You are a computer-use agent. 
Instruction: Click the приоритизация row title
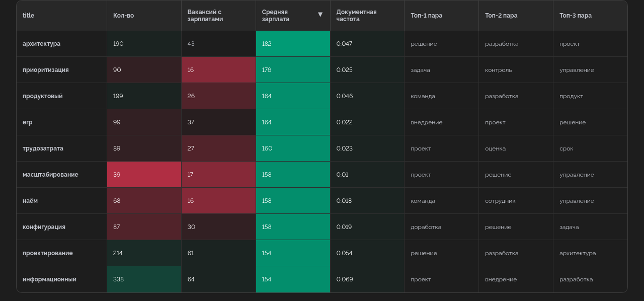click(x=45, y=70)
